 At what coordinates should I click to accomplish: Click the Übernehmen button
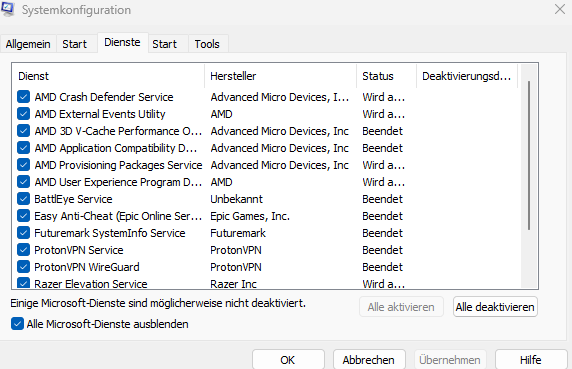[x=450, y=360]
